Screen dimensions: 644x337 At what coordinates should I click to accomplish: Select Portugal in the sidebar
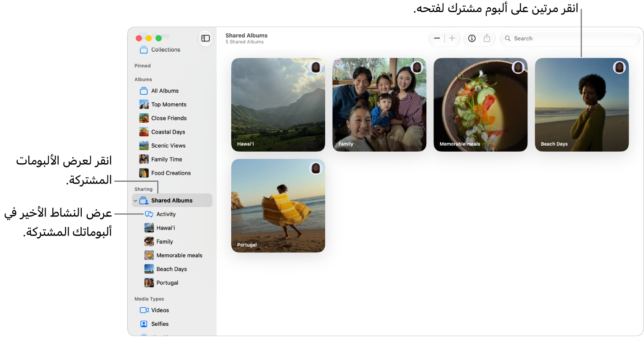[x=172, y=282]
